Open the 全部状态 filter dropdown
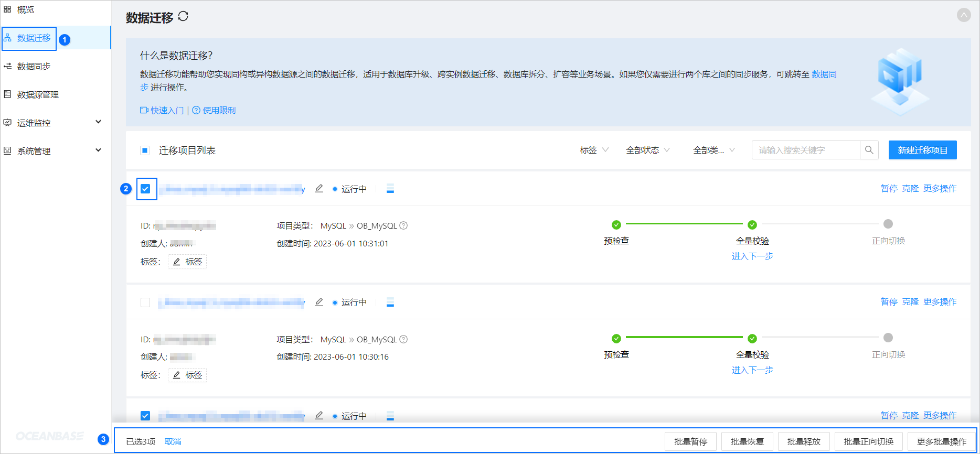Viewport: 980px width, 454px height. (648, 150)
